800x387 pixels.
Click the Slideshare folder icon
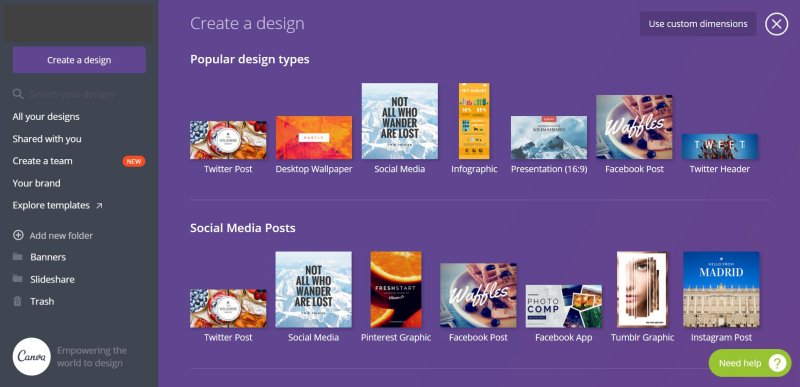coord(18,278)
